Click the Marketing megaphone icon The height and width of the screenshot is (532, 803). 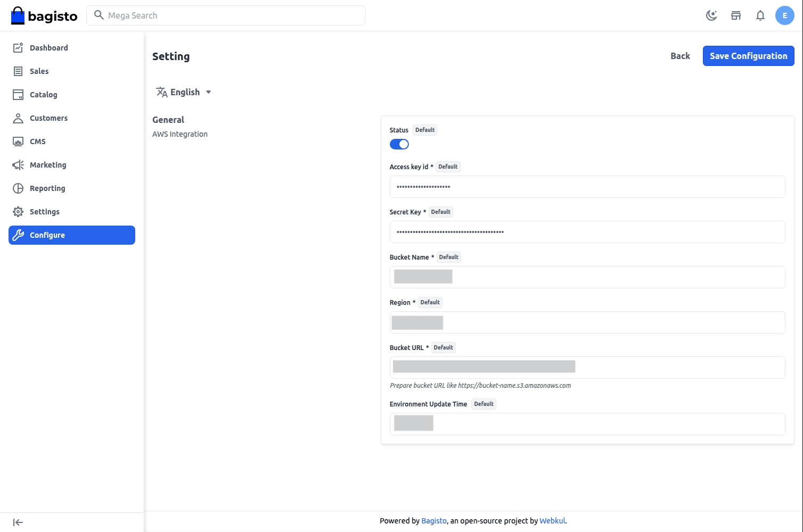pyautogui.click(x=18, y=164)
